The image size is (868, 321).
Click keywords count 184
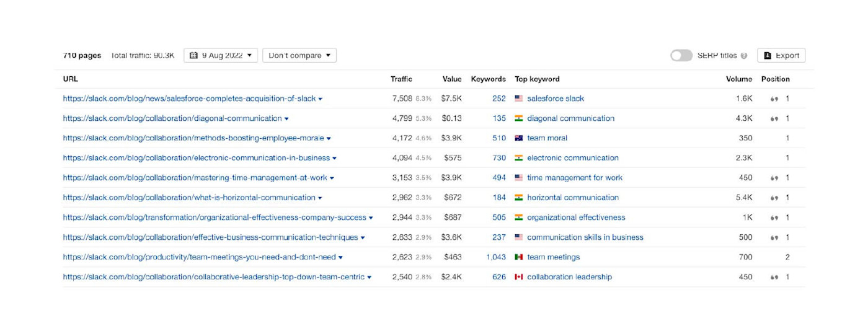click(x=499, y=198)
